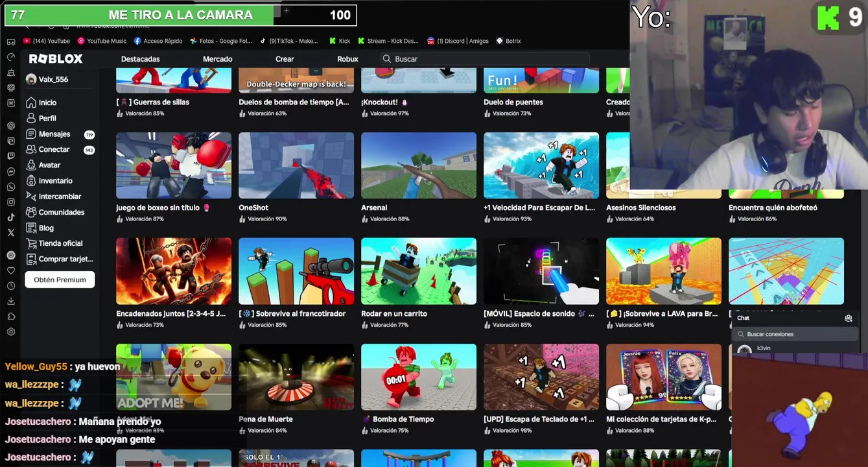Open the sidebar heart bookmarks icon
Viewport: 868px width, 467px height.
click(11, 270)
